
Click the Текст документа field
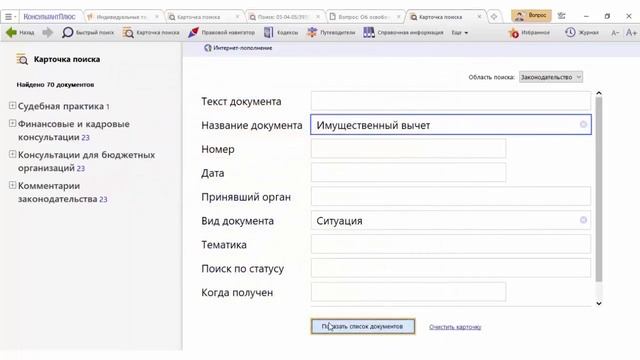[451, 101]
